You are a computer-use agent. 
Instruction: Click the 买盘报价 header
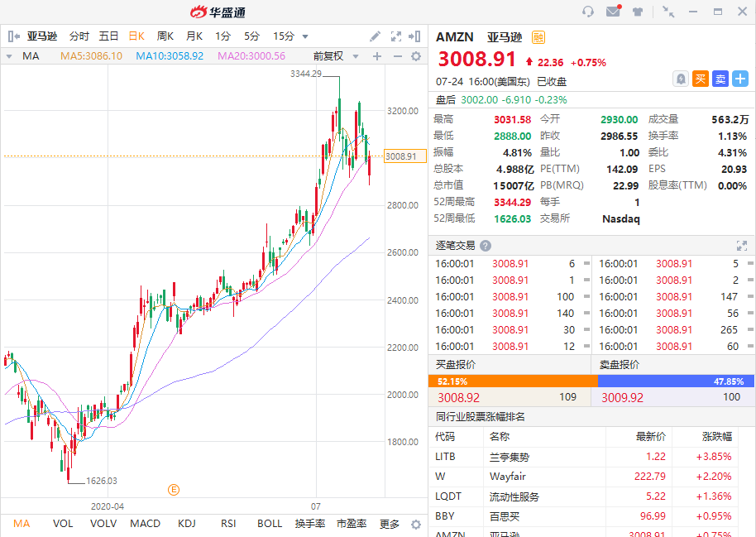click(456, 365)
